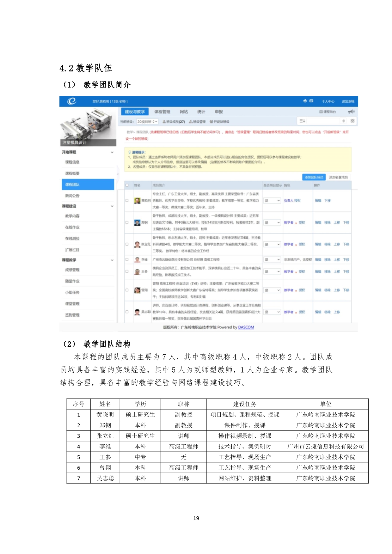Tick the checkbox for 王参 row
Screen dimensions: 392x554
pyautogui.click(x=127, y=271)
